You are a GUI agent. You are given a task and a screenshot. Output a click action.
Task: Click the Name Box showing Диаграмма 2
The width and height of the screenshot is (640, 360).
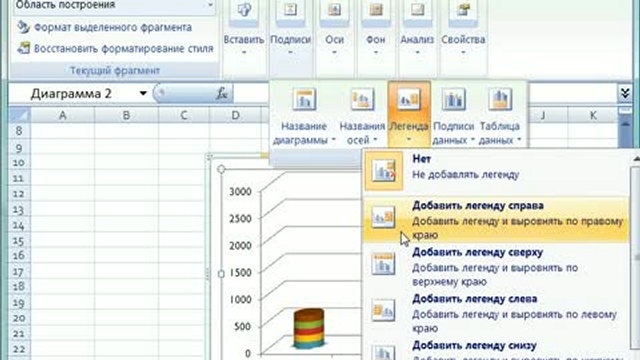(x=71, y=93)
